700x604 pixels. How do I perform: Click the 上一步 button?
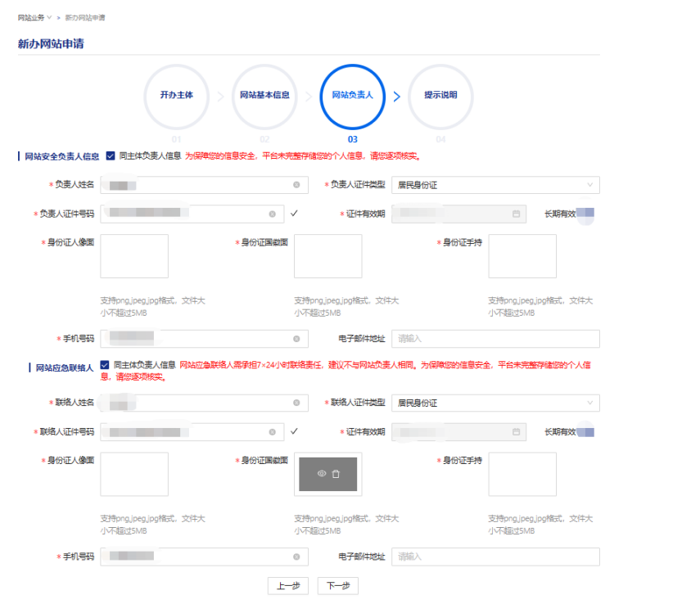[x=288, y=586]
